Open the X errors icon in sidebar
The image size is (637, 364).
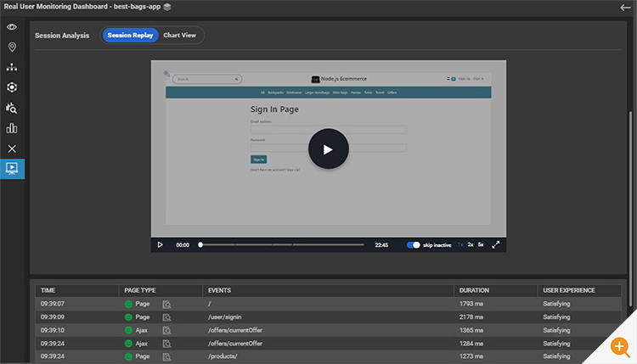(12, 148)
